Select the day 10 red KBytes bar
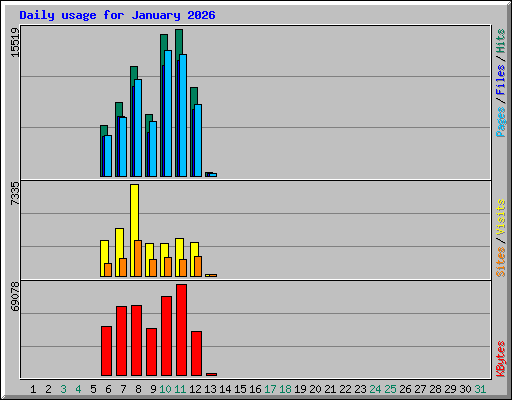This screenshot has height=400, width=512. click(x=166, y=336)
